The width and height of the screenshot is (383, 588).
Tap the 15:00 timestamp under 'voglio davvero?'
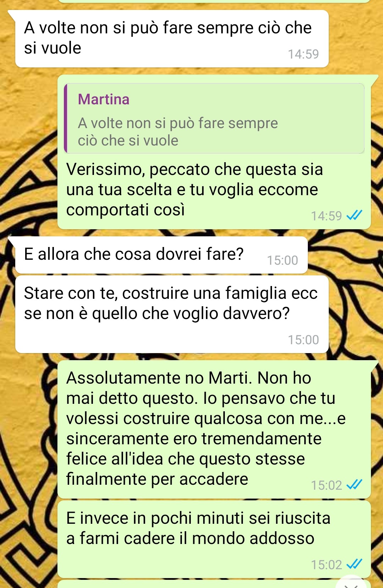pos(303,340)
